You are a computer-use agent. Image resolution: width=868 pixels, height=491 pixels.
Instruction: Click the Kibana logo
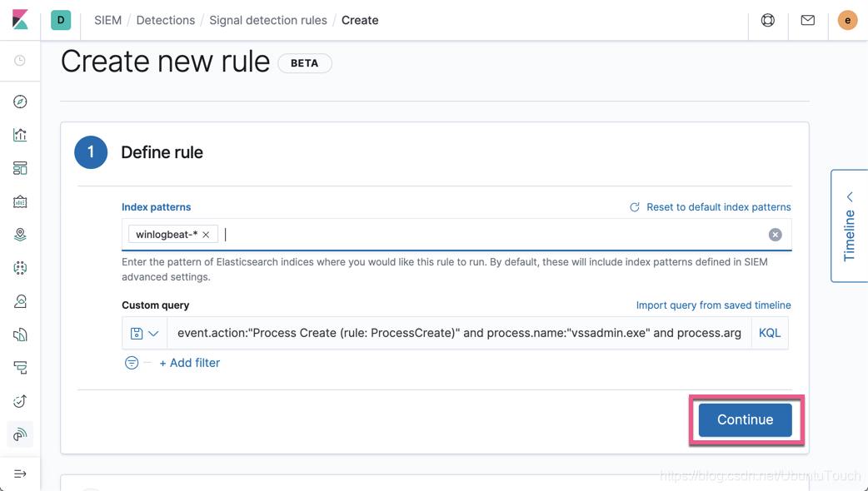tap(20, 20)
